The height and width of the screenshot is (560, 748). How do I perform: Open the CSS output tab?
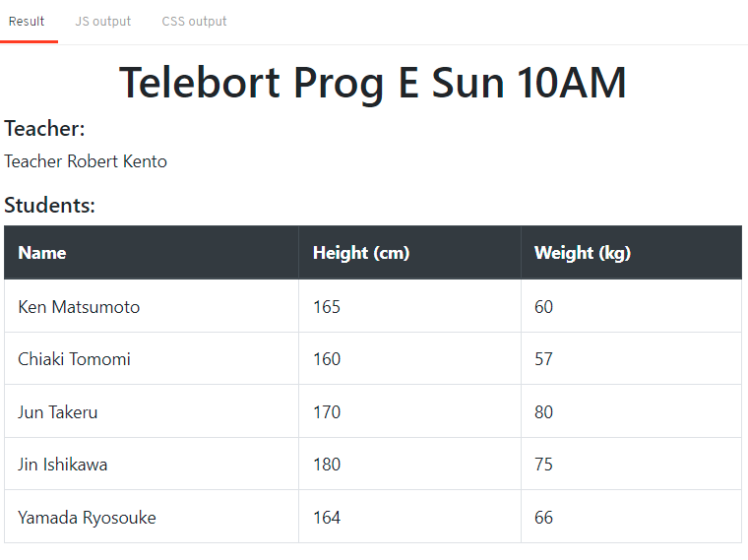[x=194, y=22]
